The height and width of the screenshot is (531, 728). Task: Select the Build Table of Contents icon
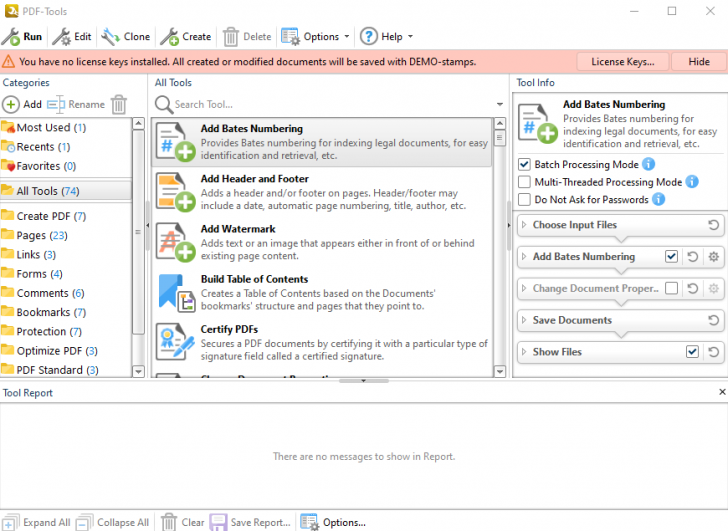176,292
